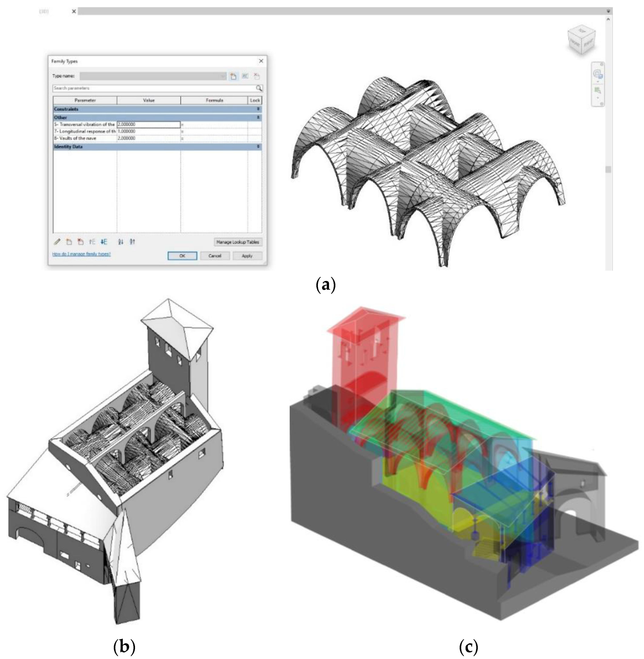644x659 pixels.
Task: Select the Vaults of the nave value cell
Action: (x=148, y=139)
